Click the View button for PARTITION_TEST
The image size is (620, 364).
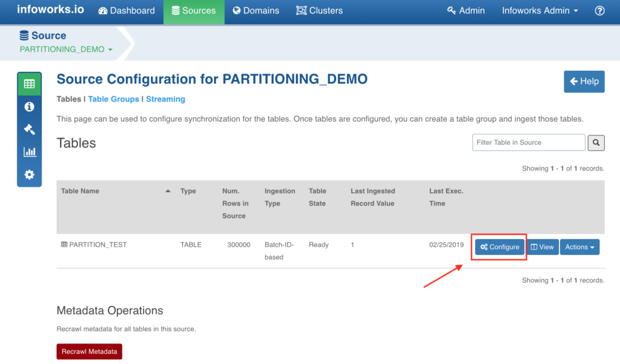click(542, 247)
